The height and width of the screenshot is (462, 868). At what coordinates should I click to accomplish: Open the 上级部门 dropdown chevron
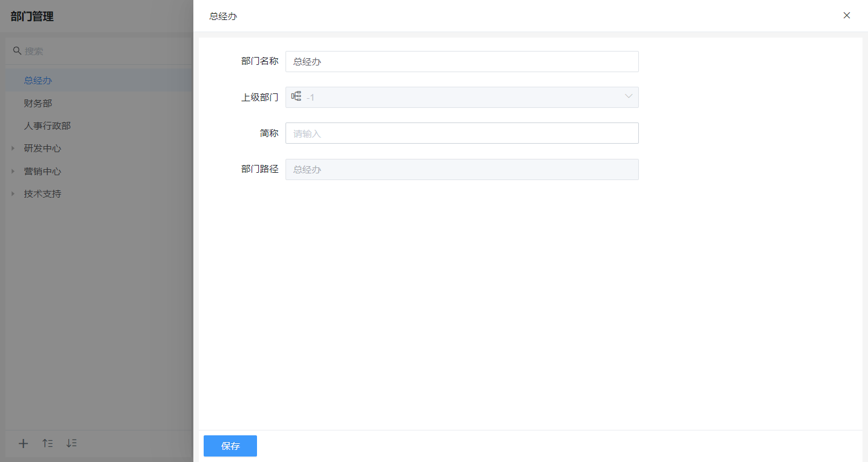(x=629, y=97)
